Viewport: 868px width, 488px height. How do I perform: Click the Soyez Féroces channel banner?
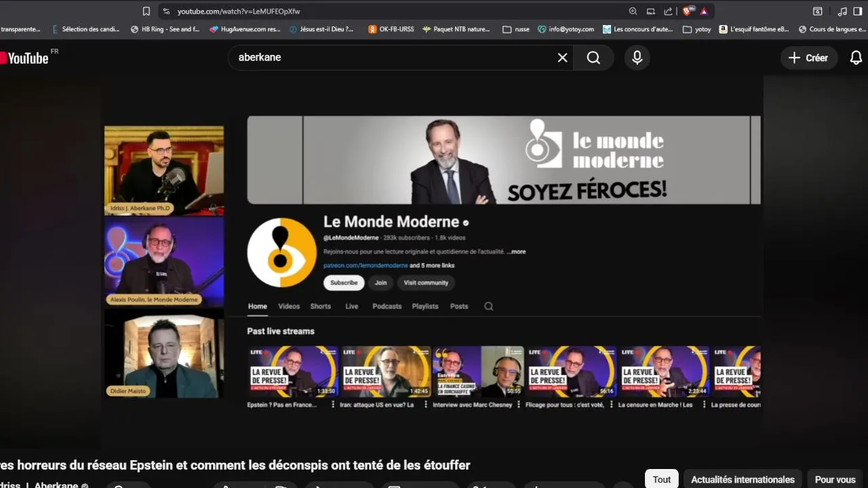click(504, 160)
